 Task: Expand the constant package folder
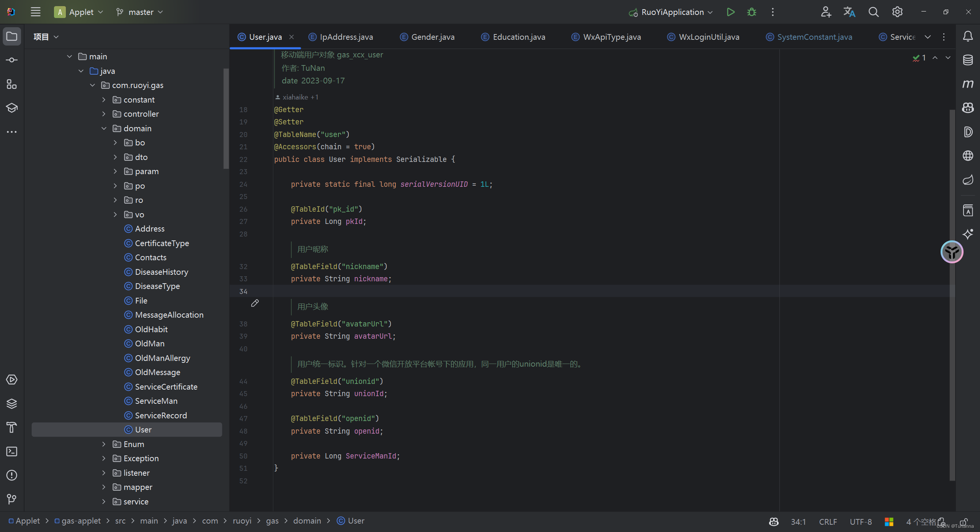pos(104,100)
